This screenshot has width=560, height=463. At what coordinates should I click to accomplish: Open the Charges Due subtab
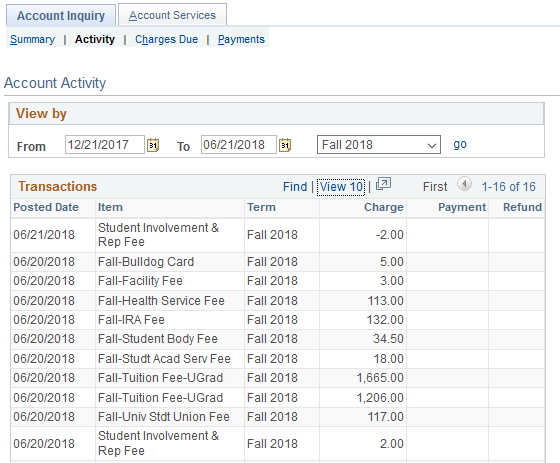166,39
